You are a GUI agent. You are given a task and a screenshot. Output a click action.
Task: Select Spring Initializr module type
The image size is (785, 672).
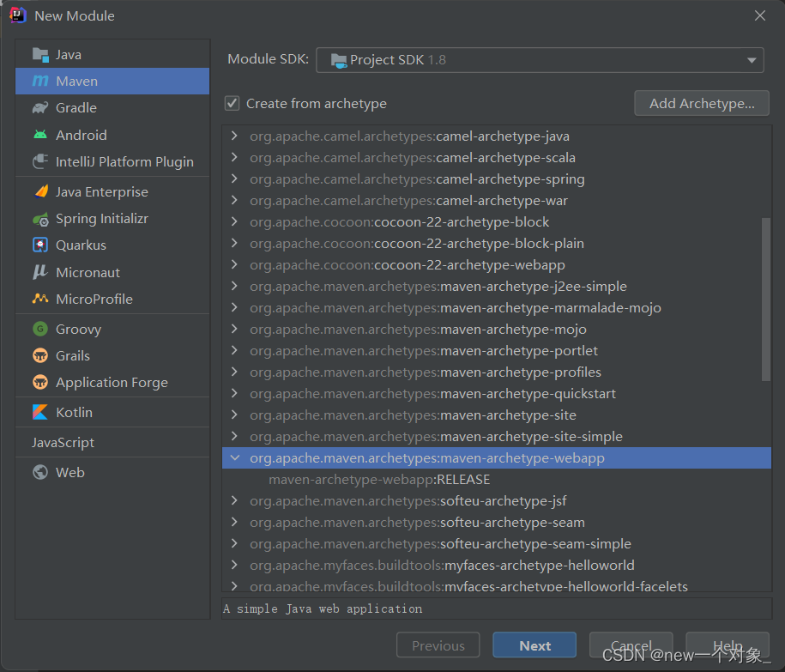pos(112,219)
